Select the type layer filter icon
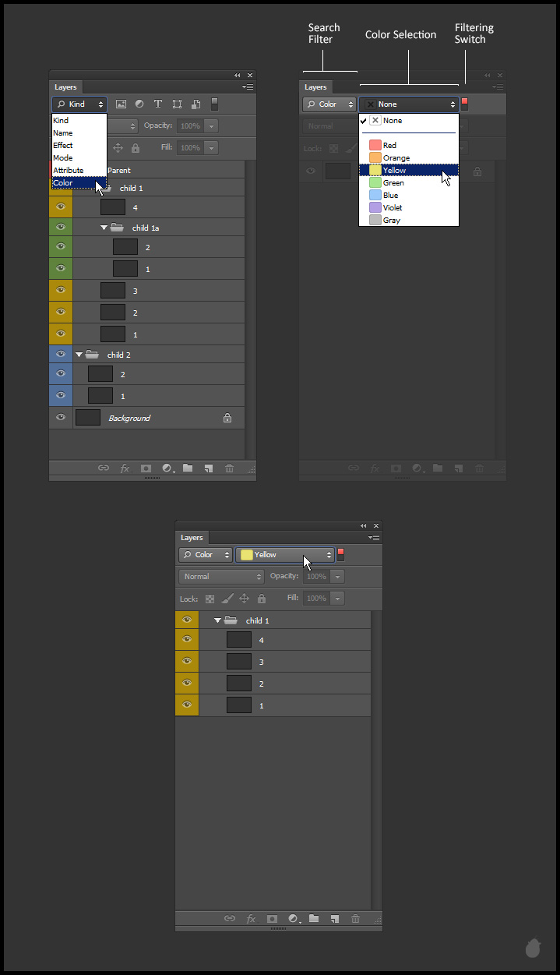The width and height of the screenshot is (560, 975). (x=158, y=104)
